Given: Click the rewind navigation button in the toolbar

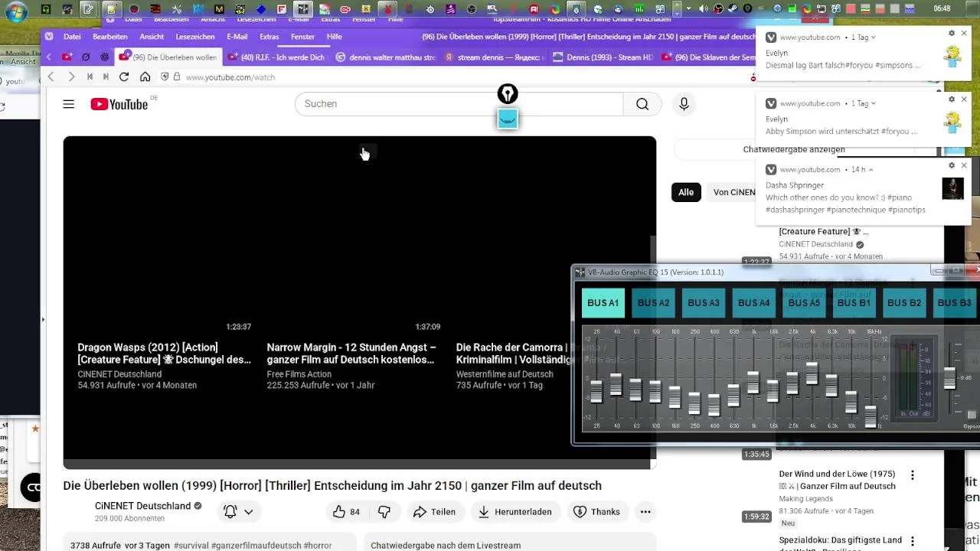Looking at the screenshot, I should point(90,77).
